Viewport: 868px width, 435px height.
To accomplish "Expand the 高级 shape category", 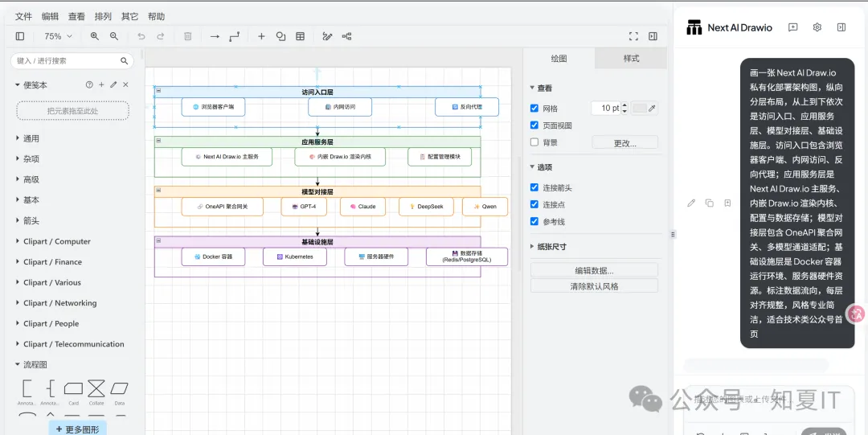I will [27, 179].
